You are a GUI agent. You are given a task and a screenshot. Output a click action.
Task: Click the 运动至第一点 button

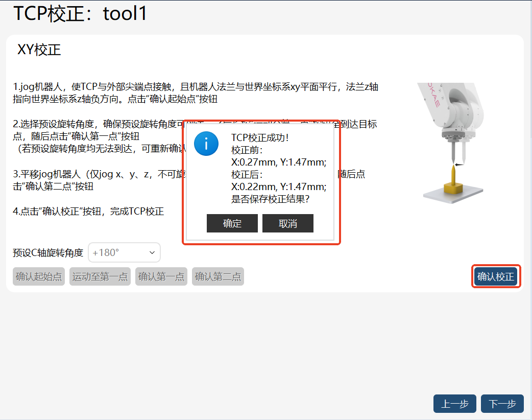click(100, 276)
